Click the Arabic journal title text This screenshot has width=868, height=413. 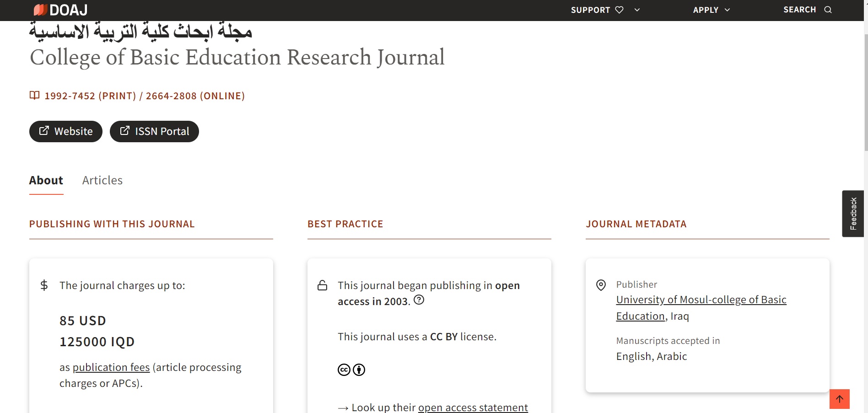tap(141, 31)
